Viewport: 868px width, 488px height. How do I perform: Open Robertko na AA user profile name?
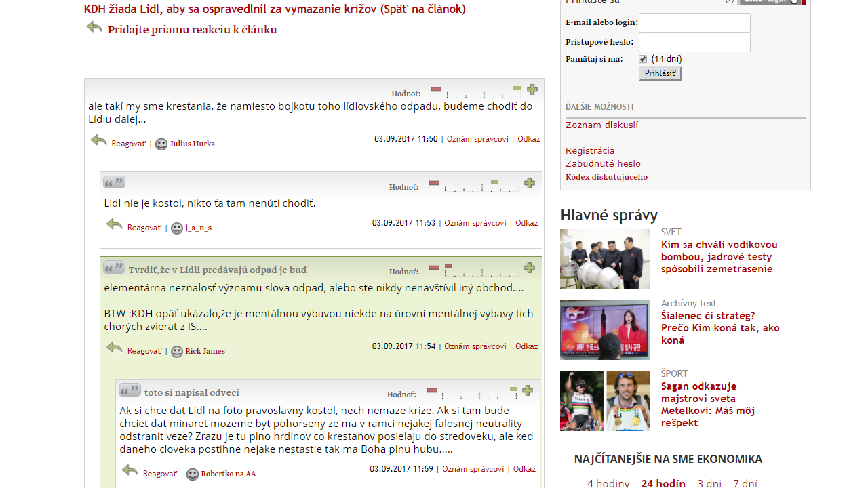pos(229,474)
